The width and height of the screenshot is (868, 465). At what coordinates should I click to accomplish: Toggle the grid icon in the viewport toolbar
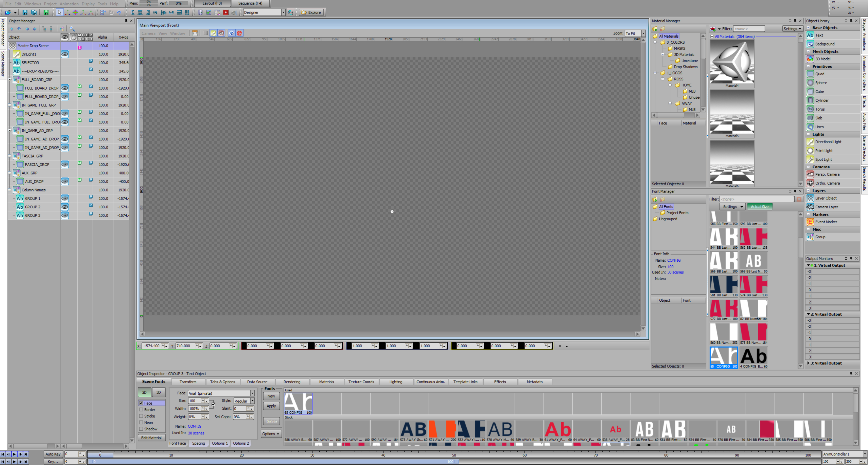205,33
